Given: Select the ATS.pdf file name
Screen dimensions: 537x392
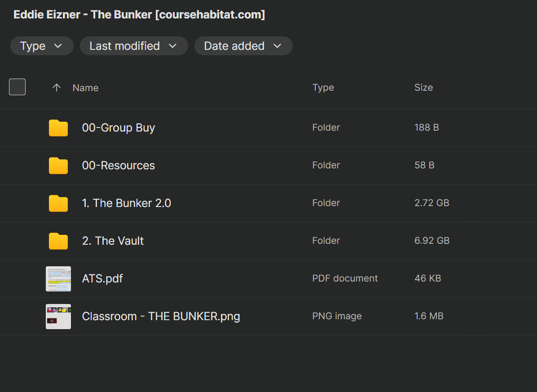Looking at the screenshot, I should click(x=102, y=279).
